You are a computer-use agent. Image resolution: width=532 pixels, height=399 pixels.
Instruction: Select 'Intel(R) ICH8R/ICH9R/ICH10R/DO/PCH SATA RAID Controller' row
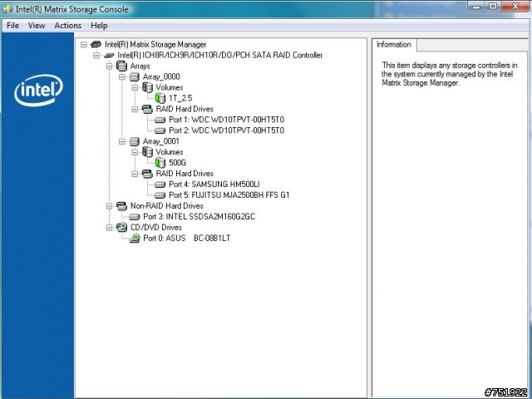click(219, 55)
